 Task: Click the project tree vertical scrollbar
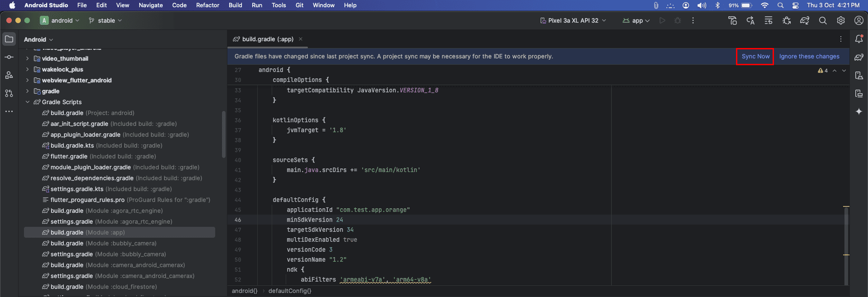(x=223, y=134)
